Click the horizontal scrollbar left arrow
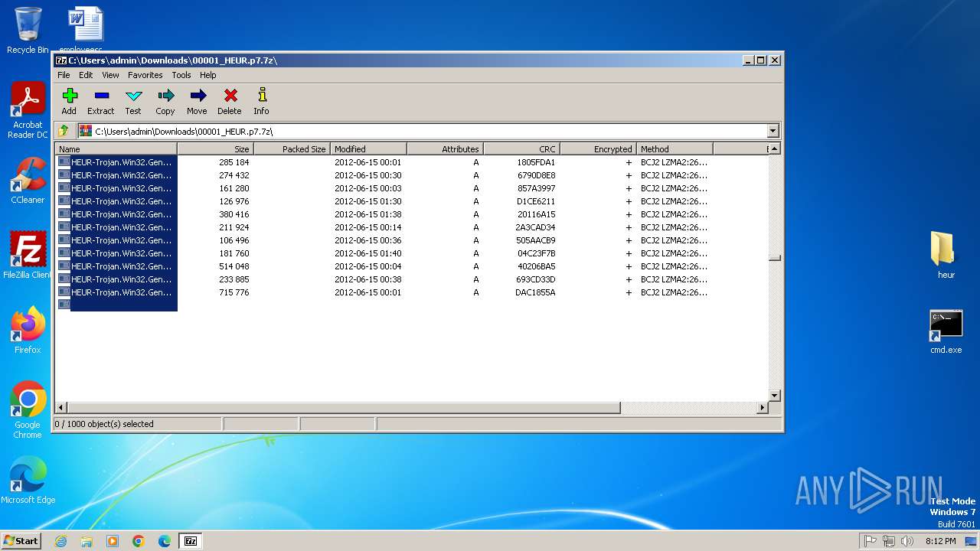The width and height of the screenshot is (980, 551). [61, 408]
